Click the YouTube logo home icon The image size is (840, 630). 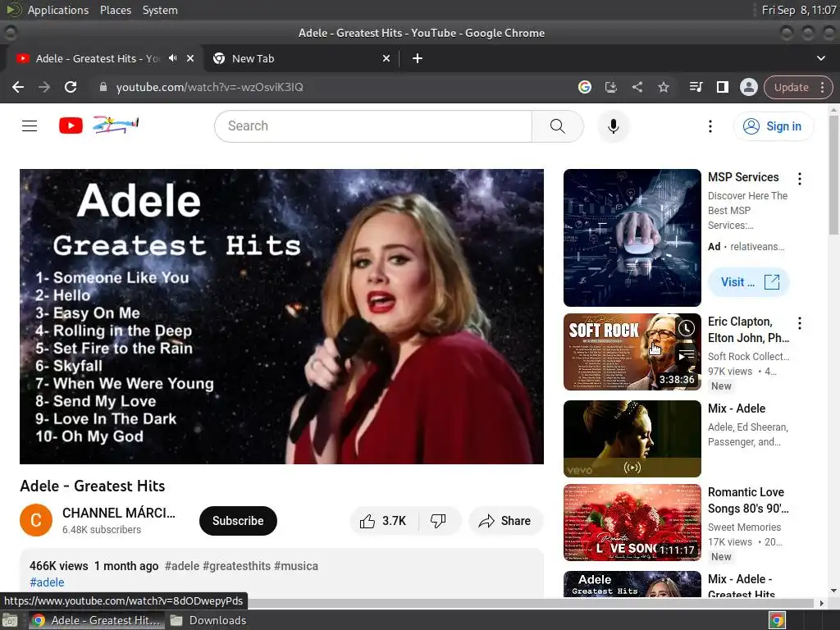coord(71,126)
